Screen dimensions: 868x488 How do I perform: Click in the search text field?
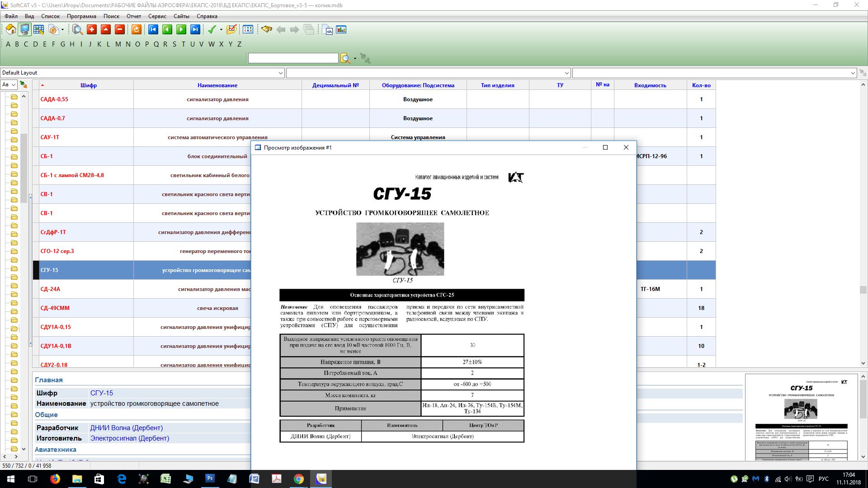tap(293, 58)
